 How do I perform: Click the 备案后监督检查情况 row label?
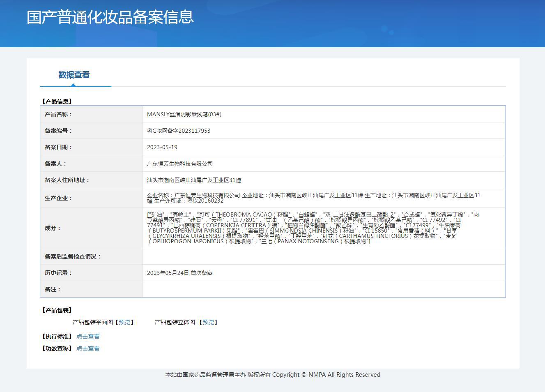73,256
